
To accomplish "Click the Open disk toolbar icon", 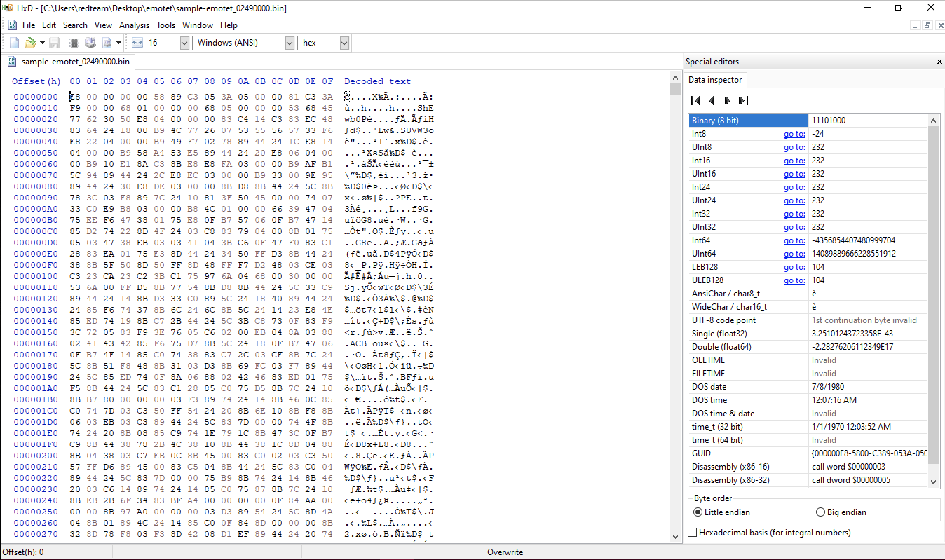I will 90,43.
